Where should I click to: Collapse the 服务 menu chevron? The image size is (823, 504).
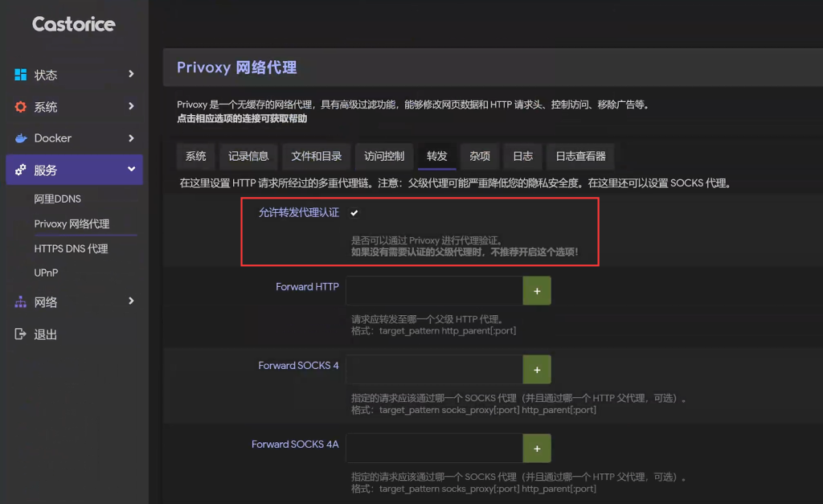[131, 170]
